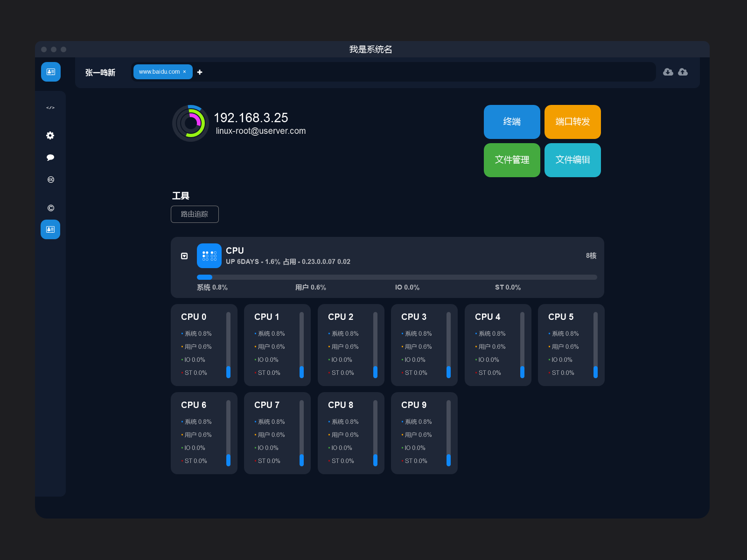Select the CPU 9 card title
The image size is (747, 560).
coord(414,405)
